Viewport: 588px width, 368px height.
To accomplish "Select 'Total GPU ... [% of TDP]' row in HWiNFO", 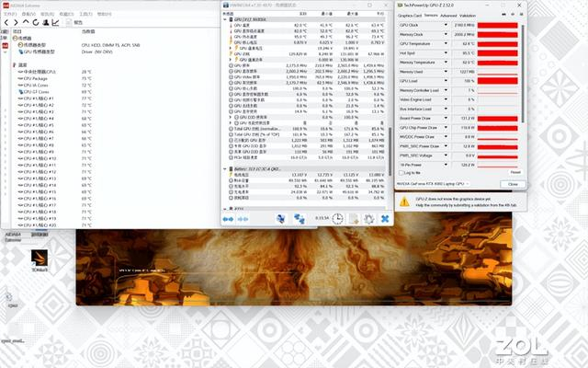I will point(307,134).
